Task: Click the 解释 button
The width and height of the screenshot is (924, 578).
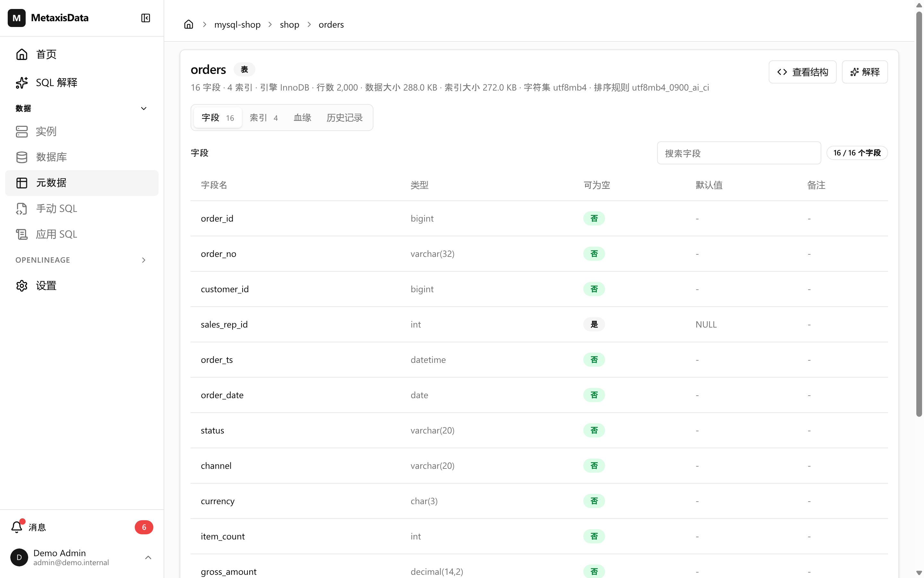Action: pyautogui.click(x=865, y=72)
